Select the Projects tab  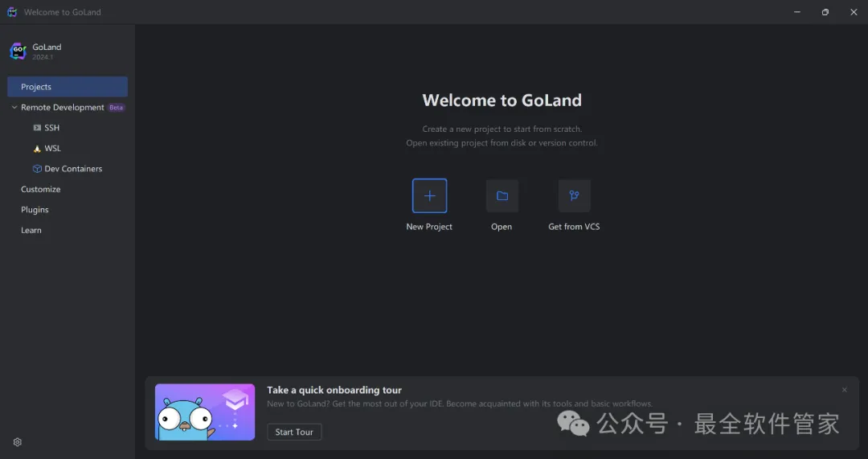click(68, 87)
